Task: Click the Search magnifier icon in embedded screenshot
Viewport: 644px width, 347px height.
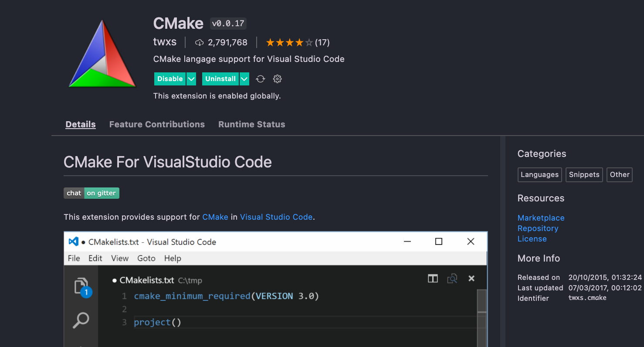Action: tap(81, 320)
